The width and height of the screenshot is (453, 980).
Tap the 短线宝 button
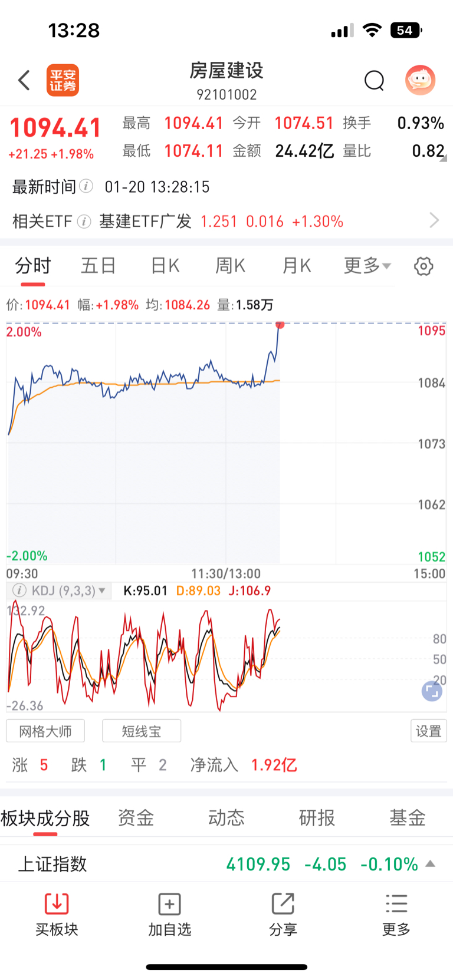(x=142, y=731)
